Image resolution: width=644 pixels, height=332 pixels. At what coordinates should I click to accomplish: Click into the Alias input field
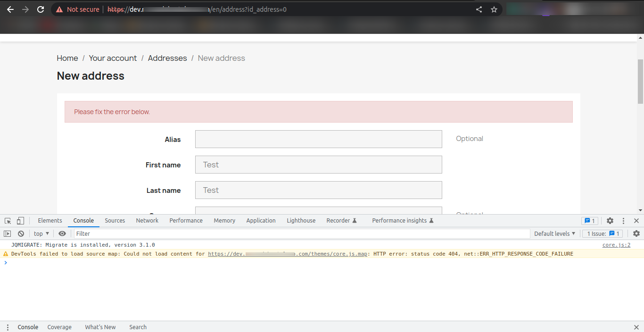point(319,139)
